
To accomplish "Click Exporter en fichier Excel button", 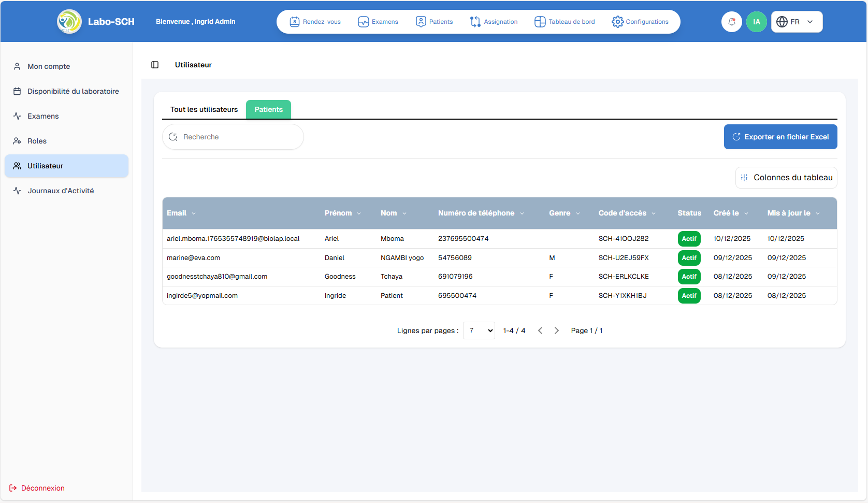I will (x=780, y=137).
